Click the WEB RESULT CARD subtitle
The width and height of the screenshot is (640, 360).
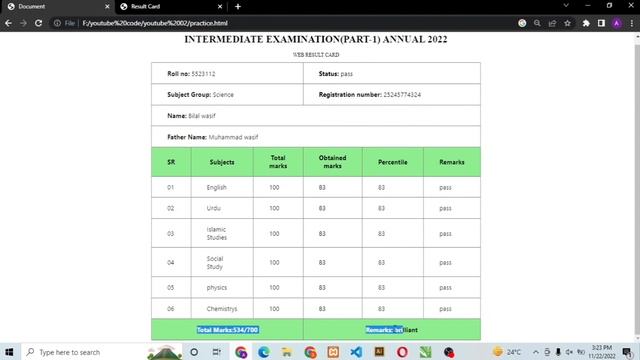(x=316, y=55)
